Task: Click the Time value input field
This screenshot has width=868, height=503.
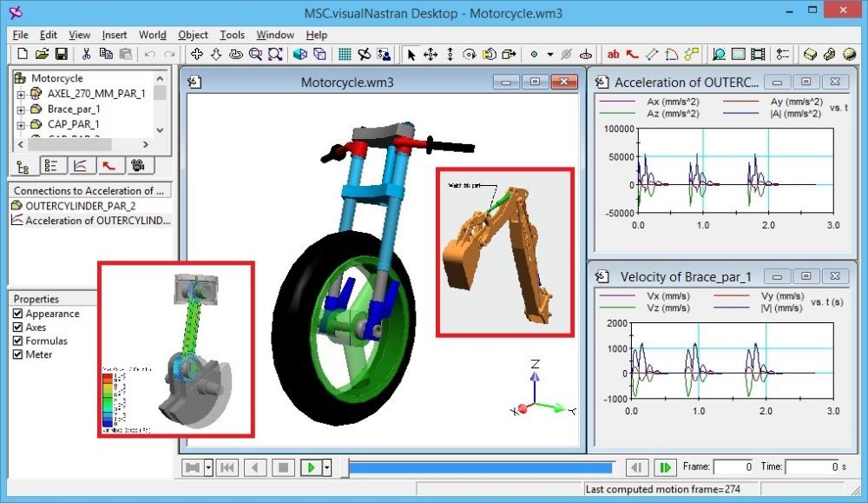Action: click(x=812, y=467)
